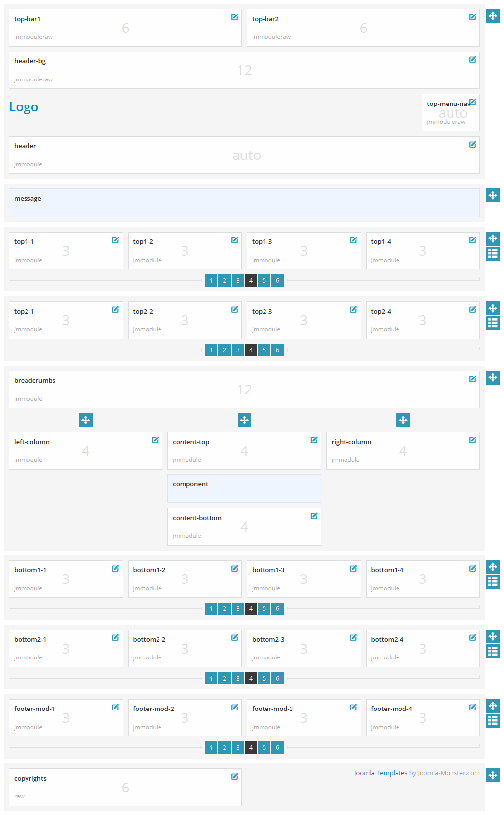This screenshot has width=504, height=815.
Task: Click the Logo heading link
Action: pos(24,107)
